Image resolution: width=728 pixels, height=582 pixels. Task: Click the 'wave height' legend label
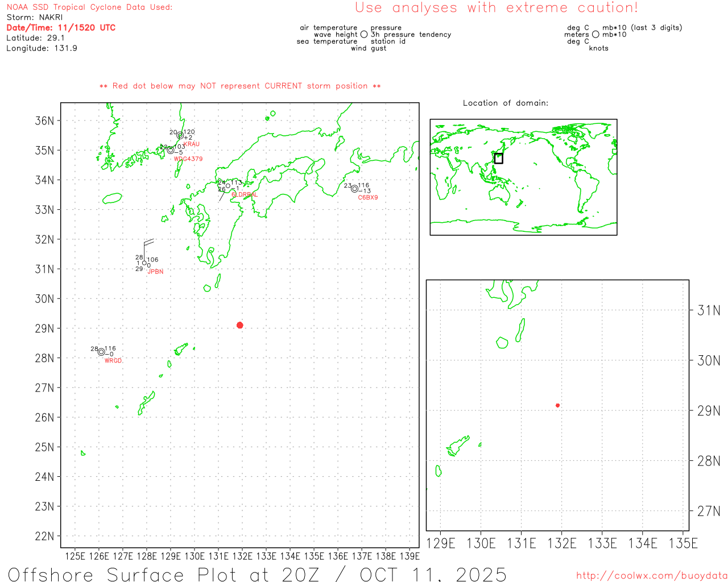pos(336,35)
